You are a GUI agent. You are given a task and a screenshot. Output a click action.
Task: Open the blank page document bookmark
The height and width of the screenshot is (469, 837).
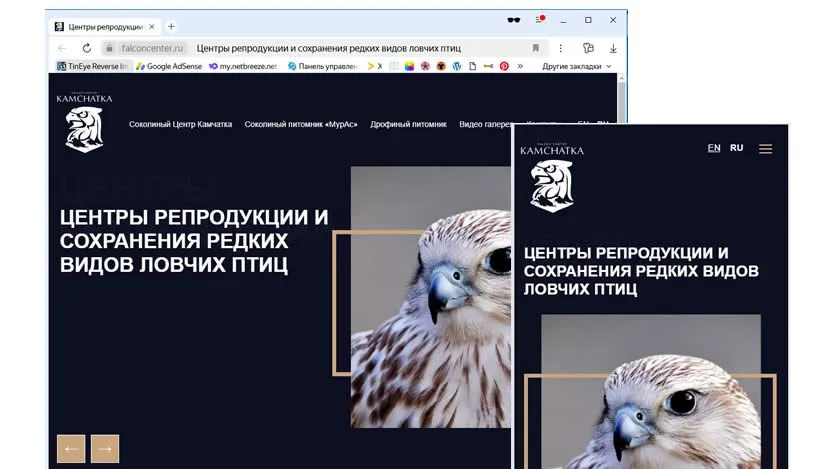(472, 66)
